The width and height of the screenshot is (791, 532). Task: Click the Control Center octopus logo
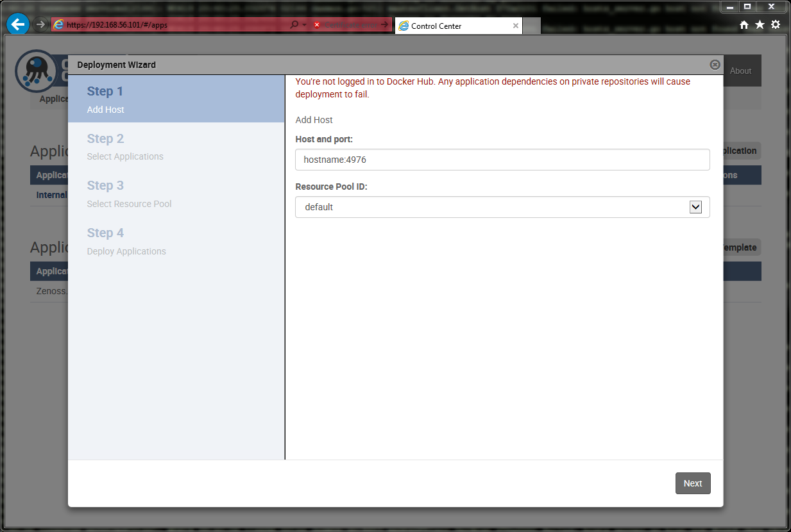(36, 70)
